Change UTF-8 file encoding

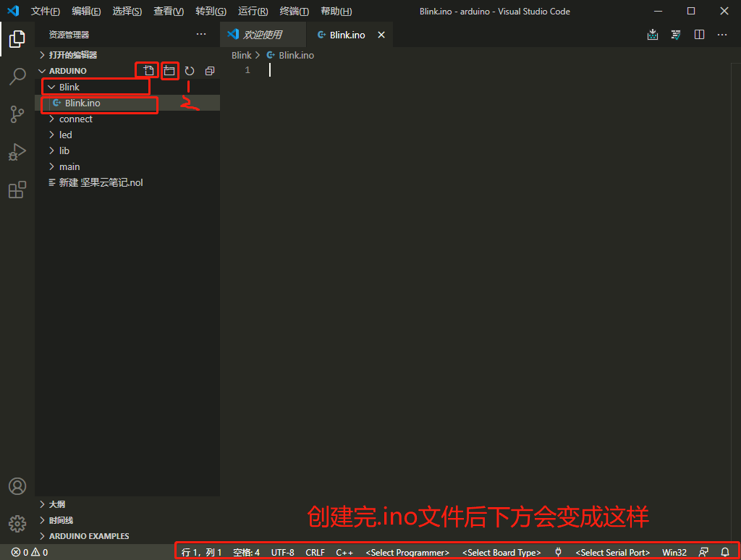pyautogui.click(x=282, y=552)
